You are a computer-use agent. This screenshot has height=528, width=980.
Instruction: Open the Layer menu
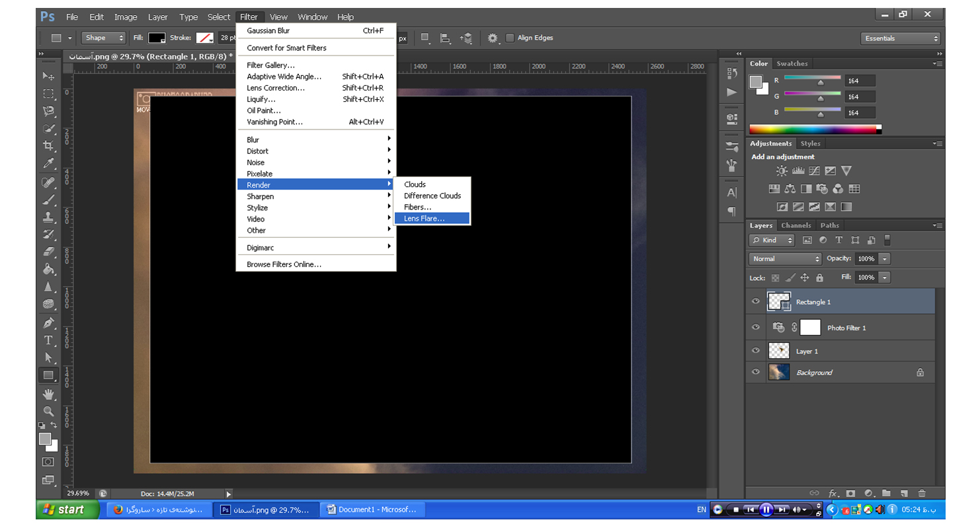tap(157, 17)
